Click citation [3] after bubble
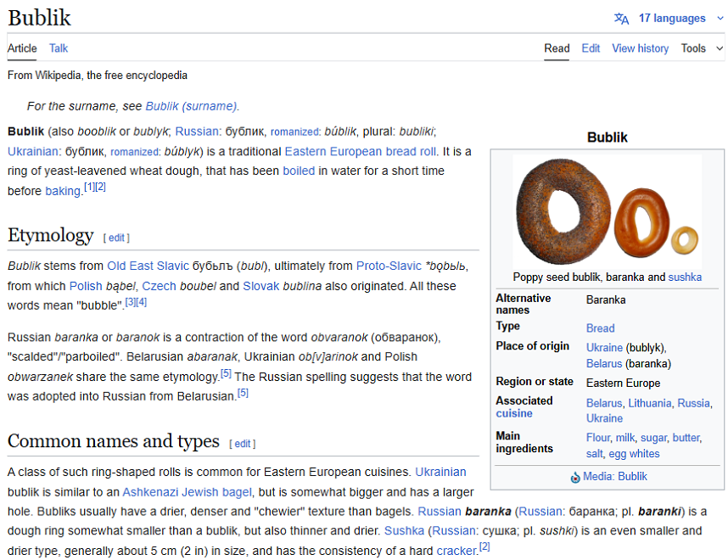The height and width of the screenshot is (560, 728). [131, 302]
